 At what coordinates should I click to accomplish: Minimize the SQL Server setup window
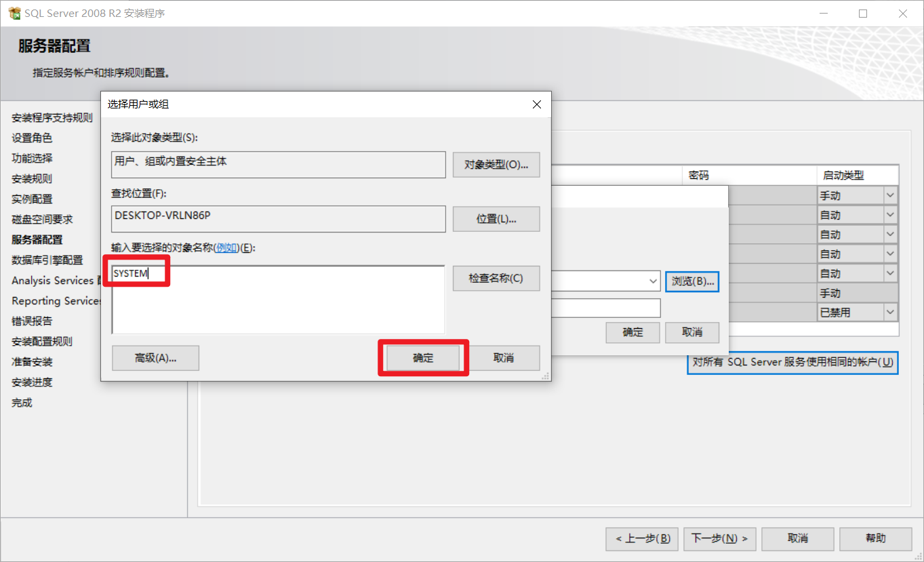coord(824,13)
